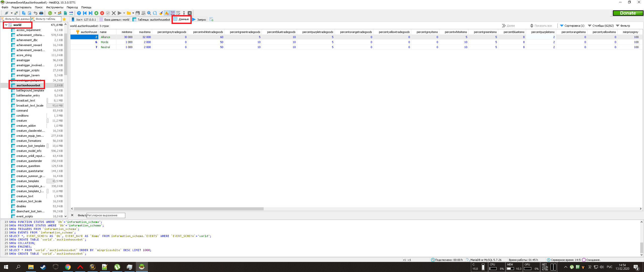Screen dimensions: 644x272
Task: Open load SQL folder dropdown arrow
Action: point(133,13)
